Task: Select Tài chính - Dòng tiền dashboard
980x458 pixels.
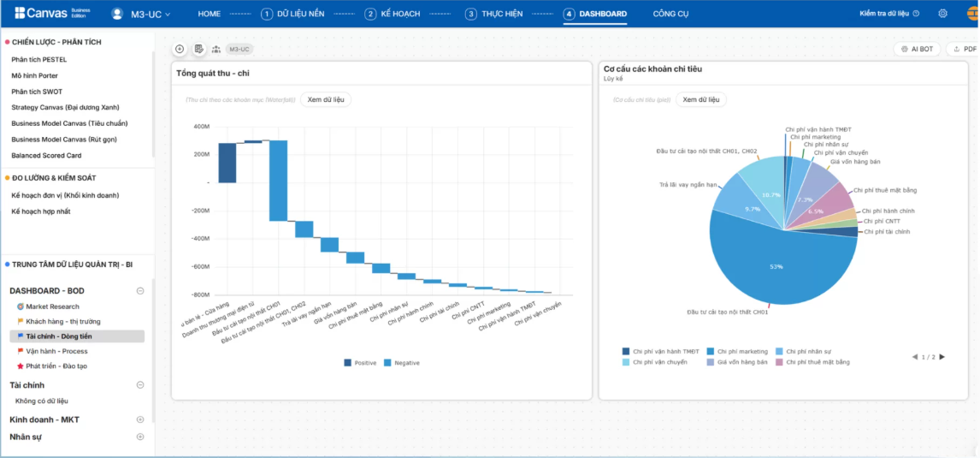Action: click(x=77, y=336)
